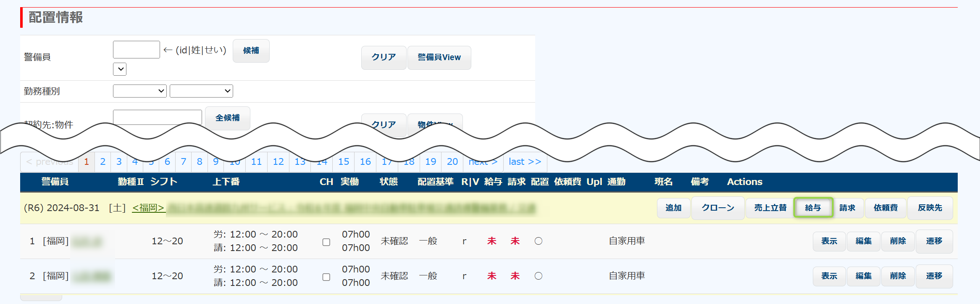Click 削除 for row 2

(x=898, y=276)
